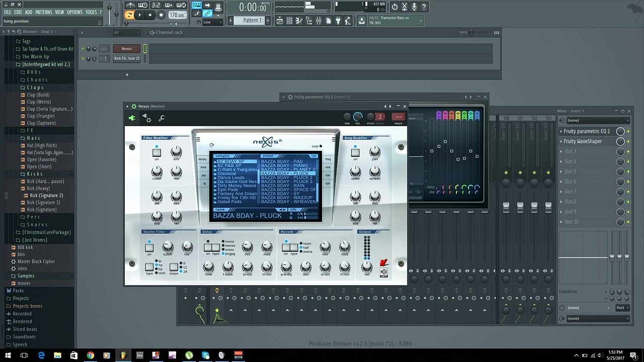Screen dimensions: 644x362
Task: Select the Epic Pads category
Action: [x=228, y=190]
